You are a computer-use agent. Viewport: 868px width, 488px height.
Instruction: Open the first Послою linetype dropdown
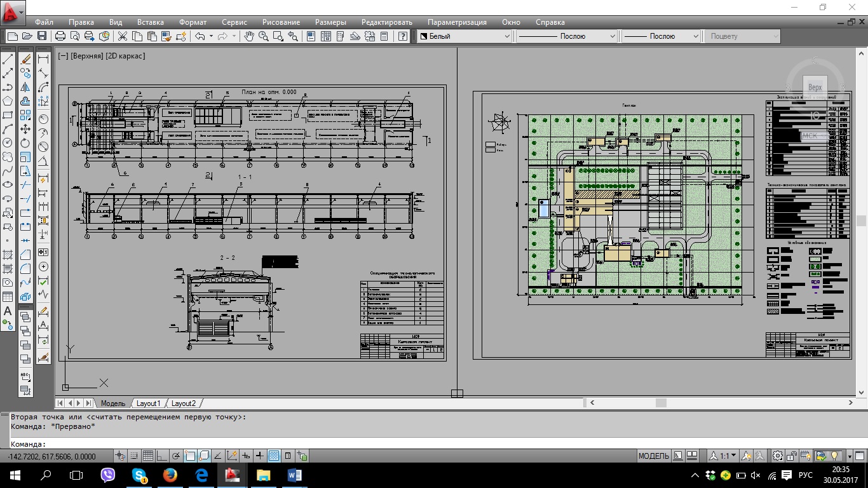[x=566, y=36]
